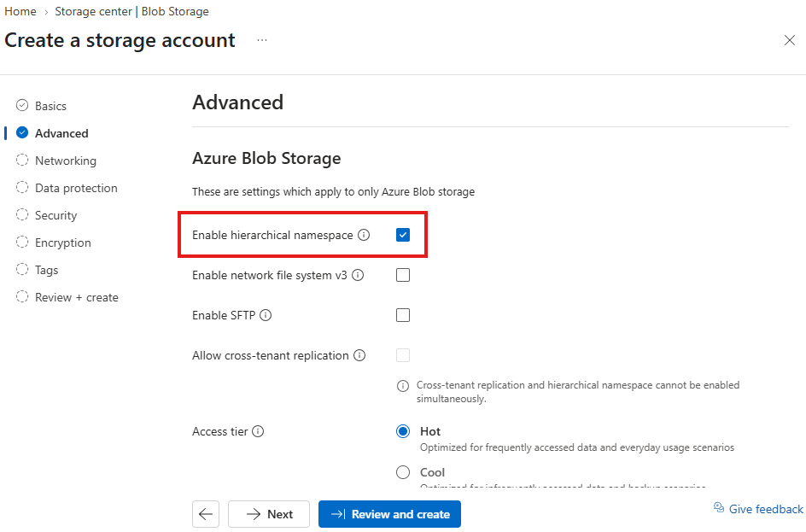The height and width of the screenshot is (532, 806).
Task: Open the Tags step
Action: [x=37, y=270]
